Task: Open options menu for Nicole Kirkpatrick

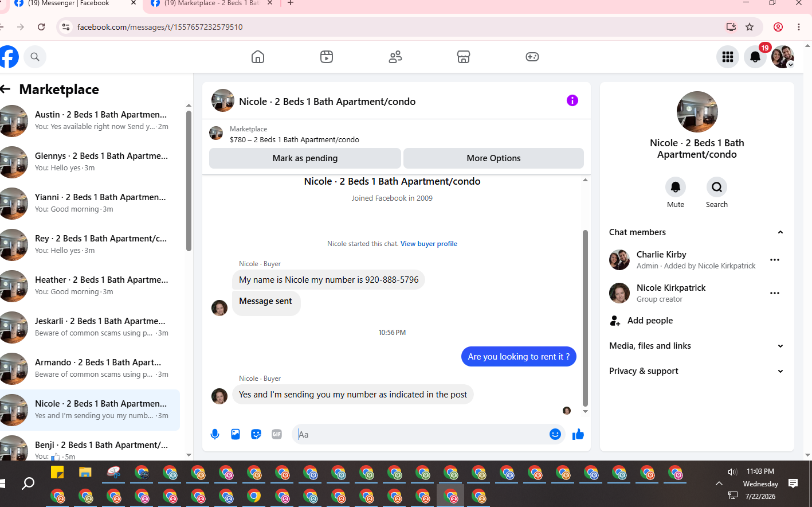Action: pos(775,293)
